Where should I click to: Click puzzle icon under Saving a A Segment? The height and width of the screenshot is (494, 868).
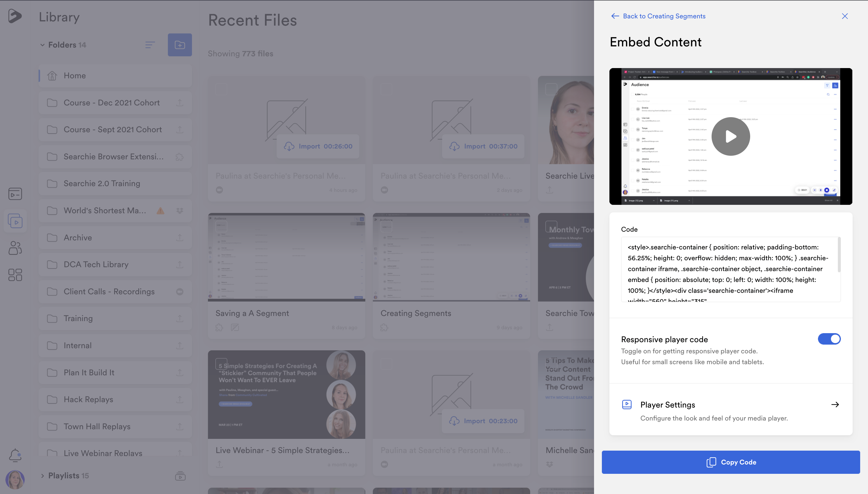point(219,327)
